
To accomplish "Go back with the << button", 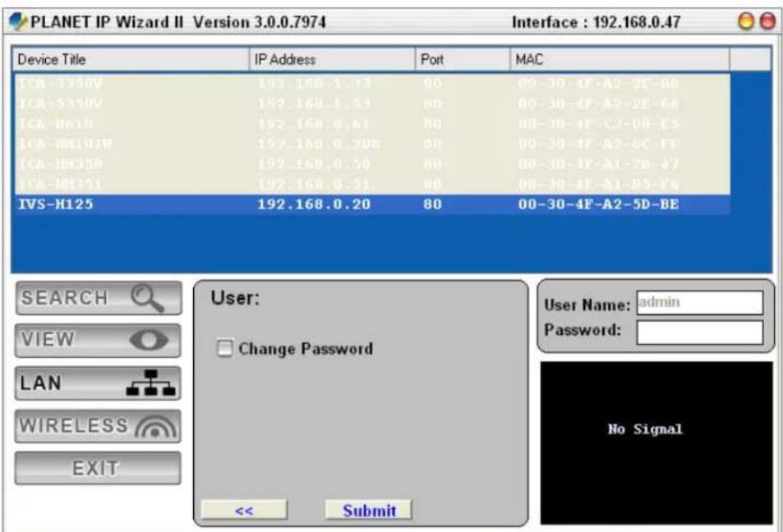I will click(x=244, y=510).
